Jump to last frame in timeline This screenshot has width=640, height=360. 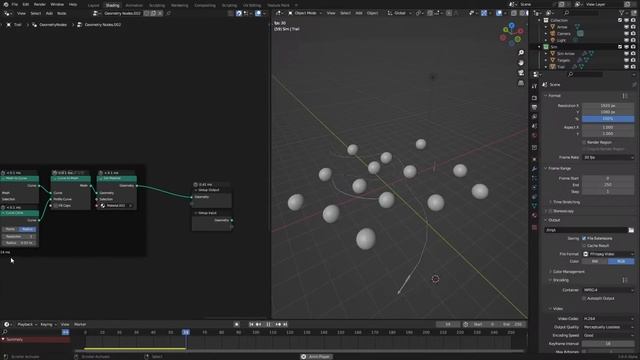click(x=285, y=324)
